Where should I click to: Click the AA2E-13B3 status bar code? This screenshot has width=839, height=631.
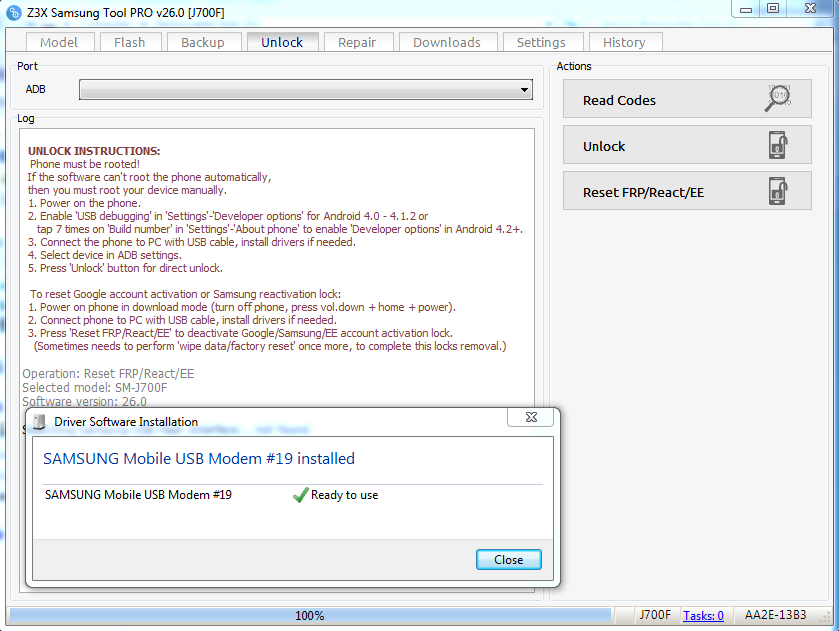click(775, 615)
